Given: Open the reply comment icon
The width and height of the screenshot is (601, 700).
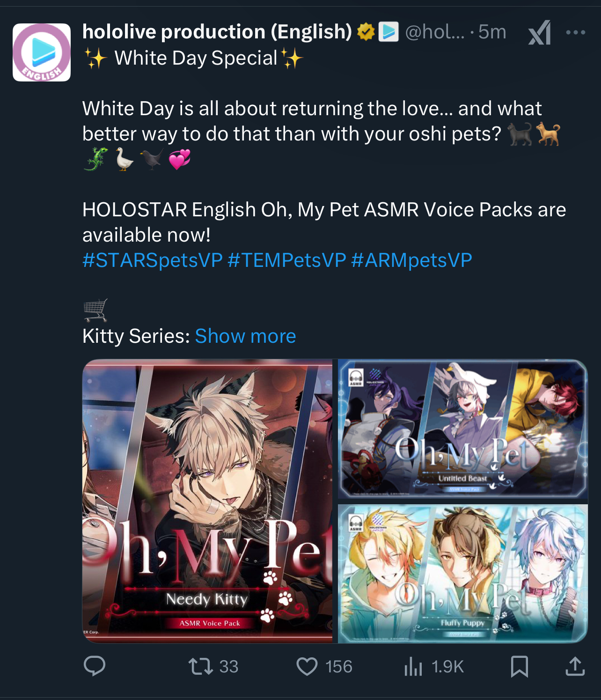Looking at the screenshot, I should (x=95, y=666).
